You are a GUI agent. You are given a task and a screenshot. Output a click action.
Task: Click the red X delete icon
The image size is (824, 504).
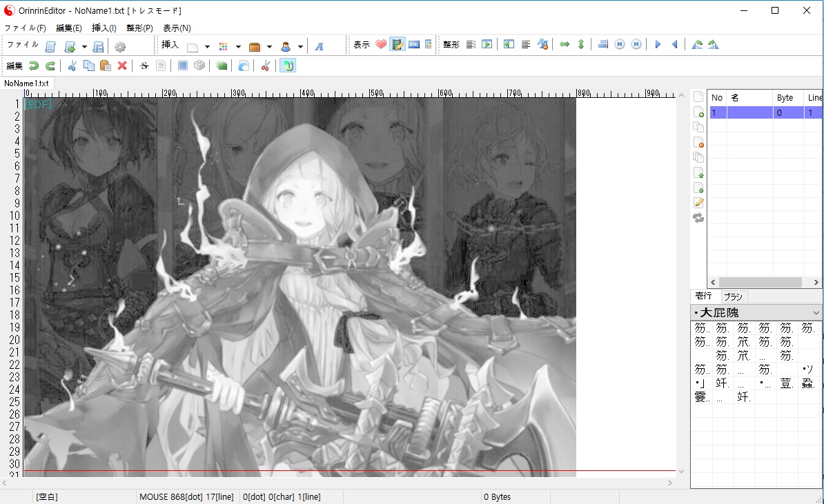click(x=122, y=65)
